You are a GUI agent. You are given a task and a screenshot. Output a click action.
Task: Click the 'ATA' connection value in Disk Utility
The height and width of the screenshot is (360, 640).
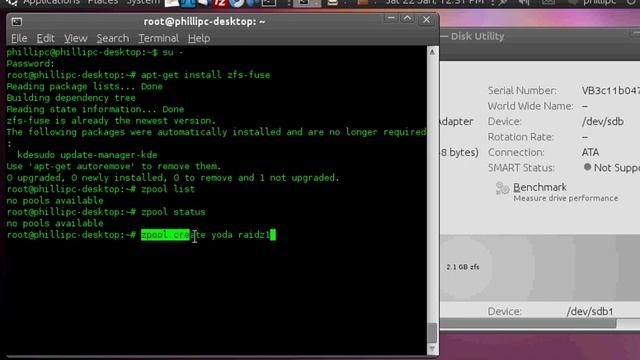590,153
